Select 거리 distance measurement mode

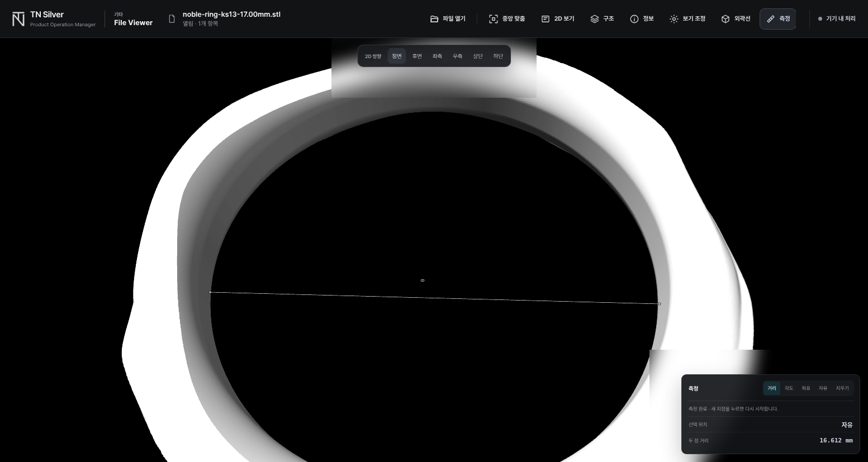772,388
